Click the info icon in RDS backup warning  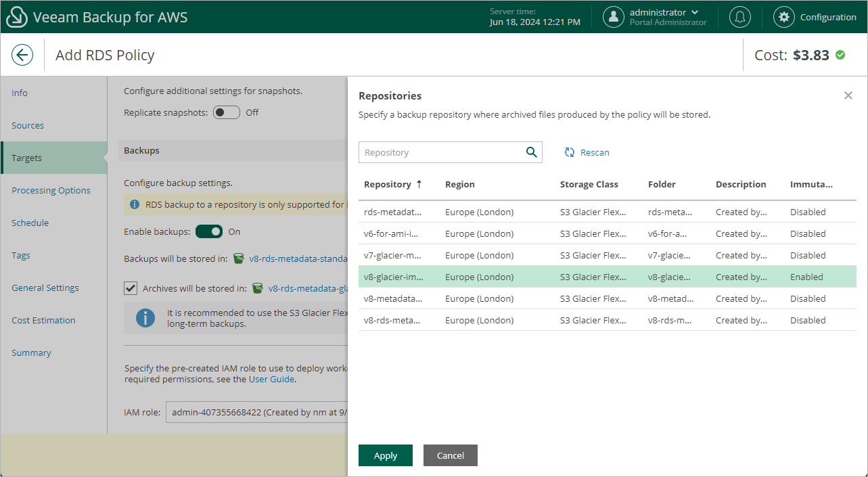[135, 204]
